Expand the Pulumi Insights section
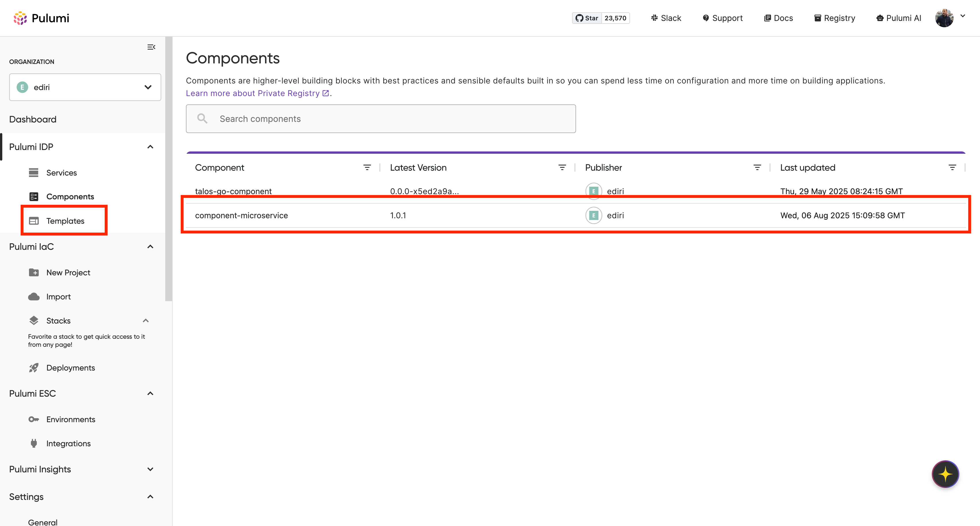The height and width of the screenshot is (526, 980). tap(150, 469)
